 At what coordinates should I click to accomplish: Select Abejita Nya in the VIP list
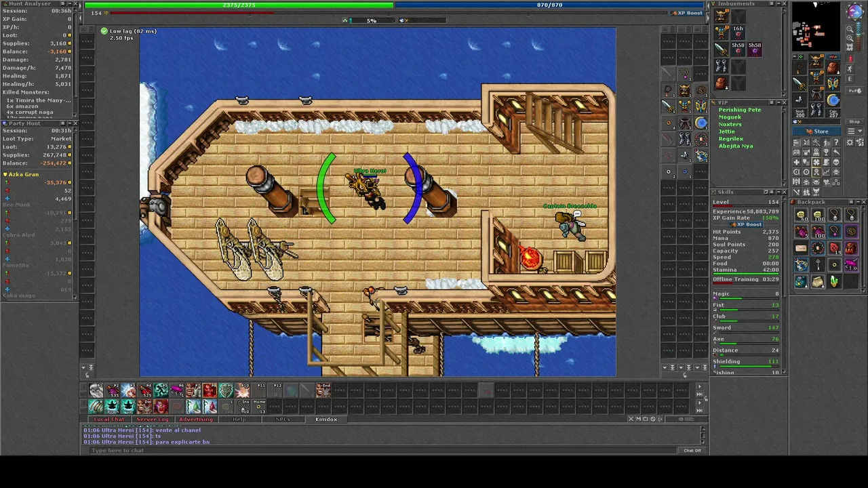[736, 146]
